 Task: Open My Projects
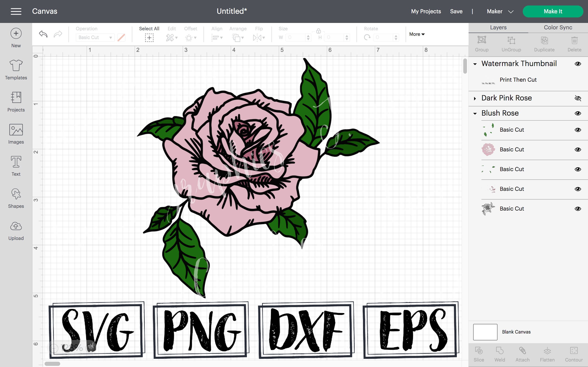(x=426, y=11)
